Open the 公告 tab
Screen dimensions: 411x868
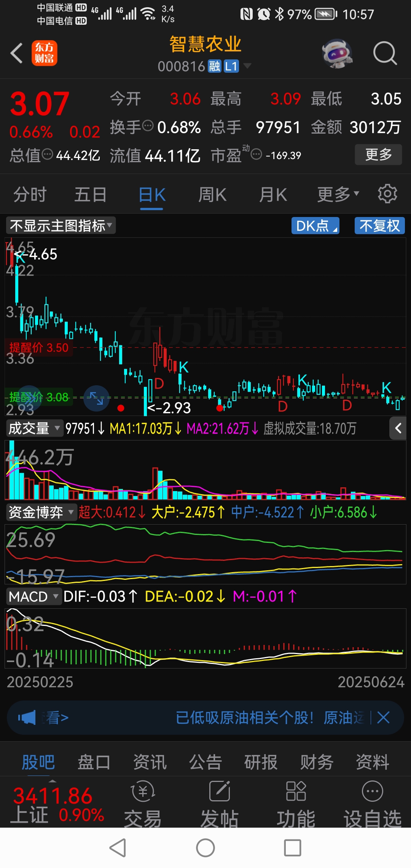[205, 762]
